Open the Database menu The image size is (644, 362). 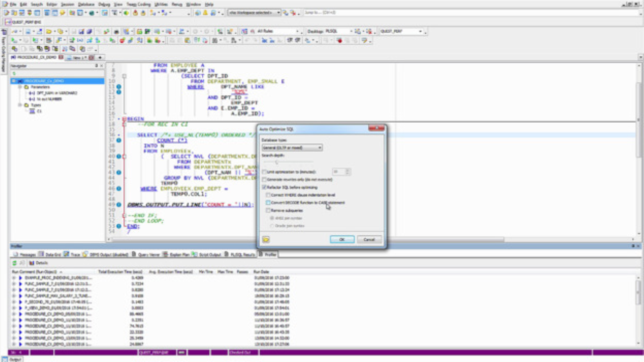pos(86,4)
